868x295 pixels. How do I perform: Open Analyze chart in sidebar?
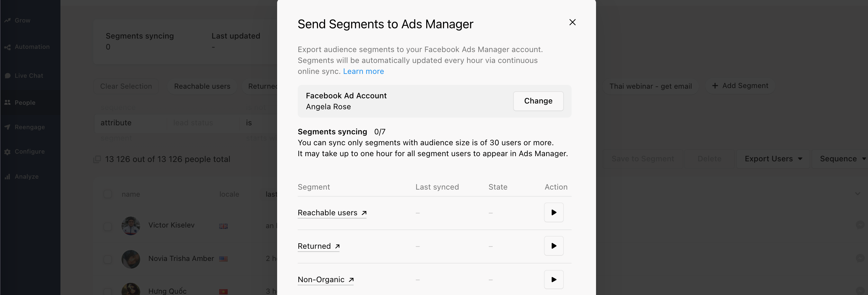pos(7,177)
